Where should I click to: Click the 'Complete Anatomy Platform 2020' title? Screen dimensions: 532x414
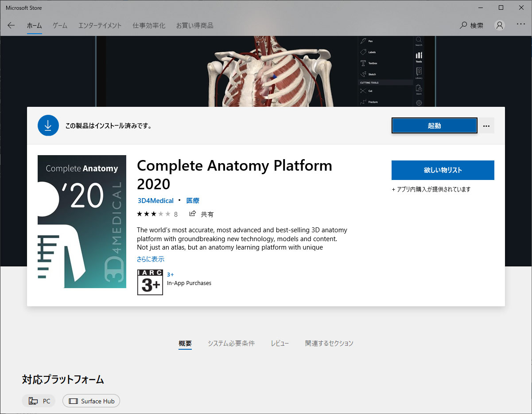[234, 174]
